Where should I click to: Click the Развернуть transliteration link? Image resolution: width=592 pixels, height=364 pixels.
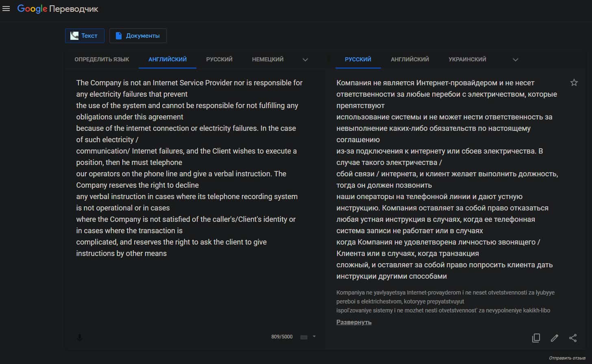click(354, 322)
